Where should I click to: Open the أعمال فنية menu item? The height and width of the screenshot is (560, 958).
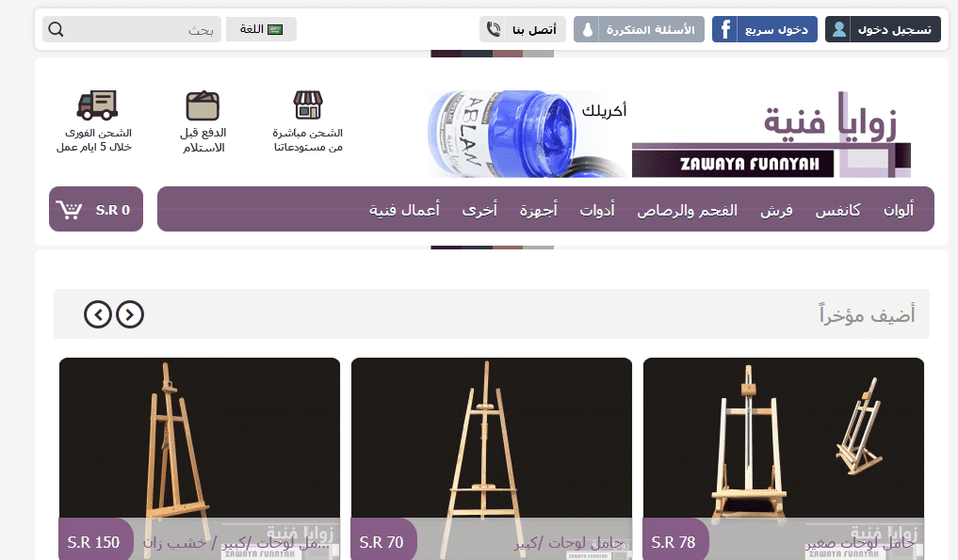pos(404,210)
